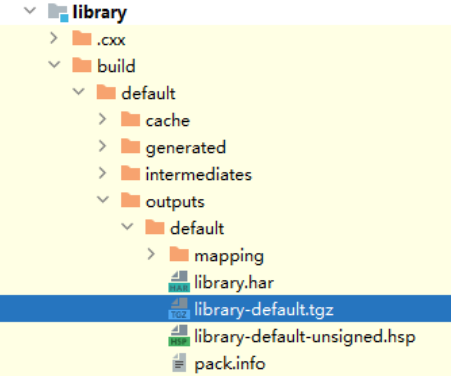Image resolution: width=451 pixels, height=379 pixels.
Task: Collapse the outputs folder chevron
Action: point(103,199)
